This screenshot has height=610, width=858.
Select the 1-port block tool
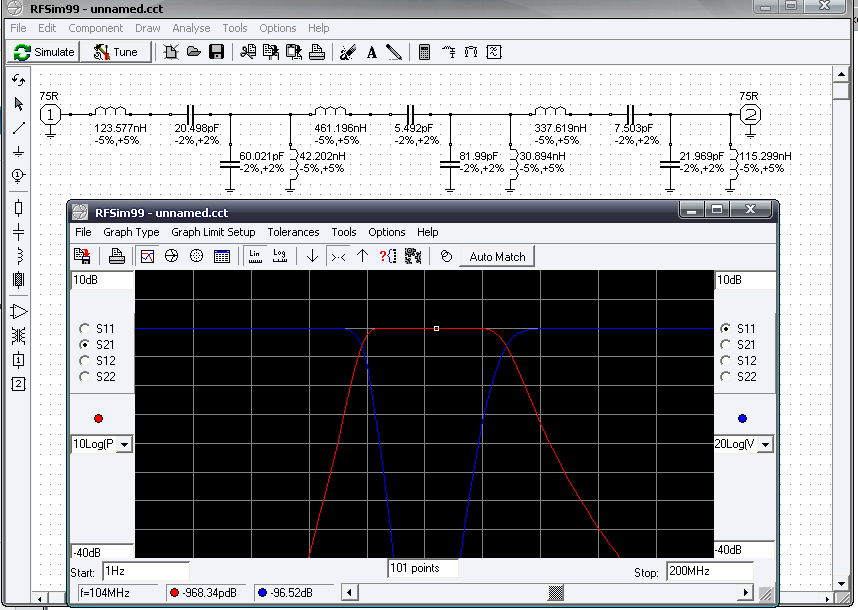coord(18,360)
